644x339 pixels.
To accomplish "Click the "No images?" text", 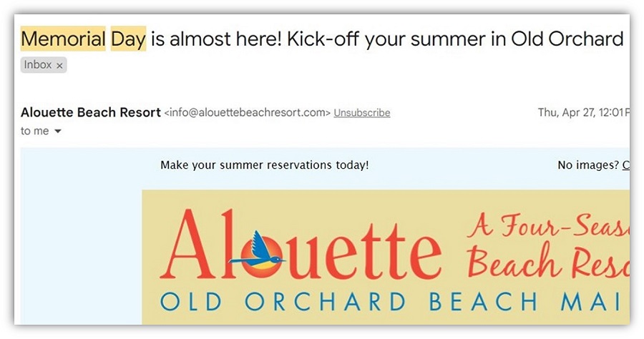I will tap(588, 165).
